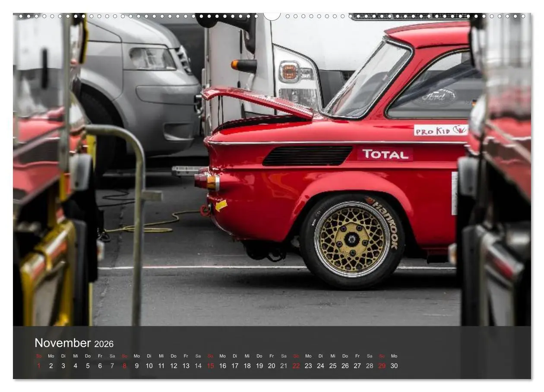This screenshot has width=544, height=392.
Task: Select date 24 in the calendar row
Action: click(320, 366)
